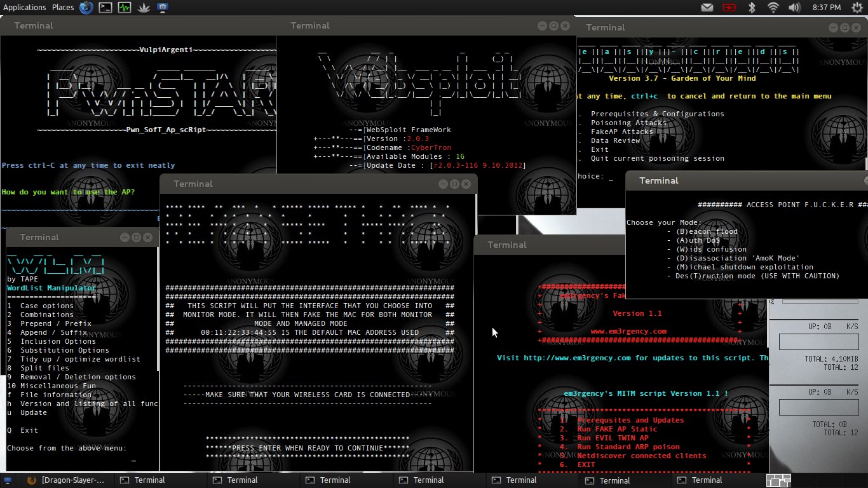Open the screenshot camera panel icon
Screen dimensions: 868x488
pos(163,8)
